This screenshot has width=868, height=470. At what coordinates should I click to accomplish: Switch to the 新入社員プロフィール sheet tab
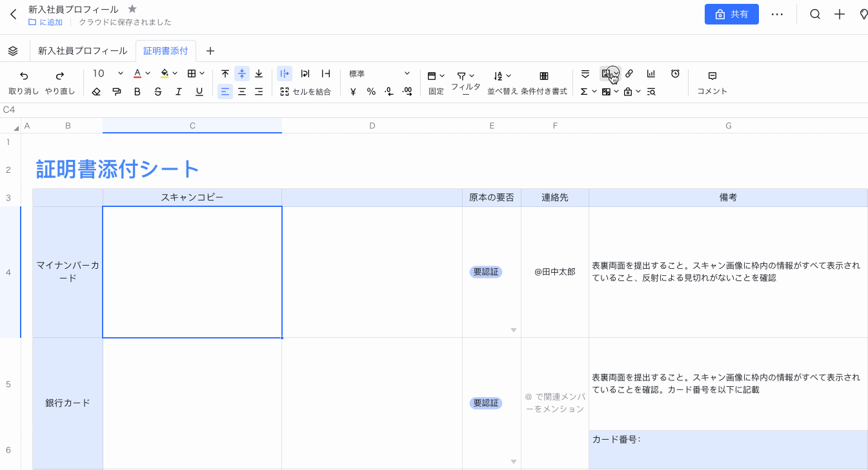[83, 51]
